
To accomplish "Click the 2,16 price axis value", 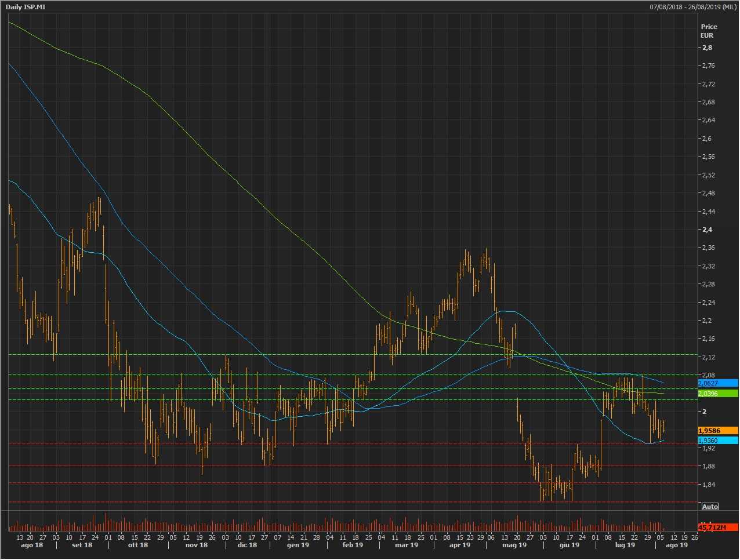I will 708,339.
